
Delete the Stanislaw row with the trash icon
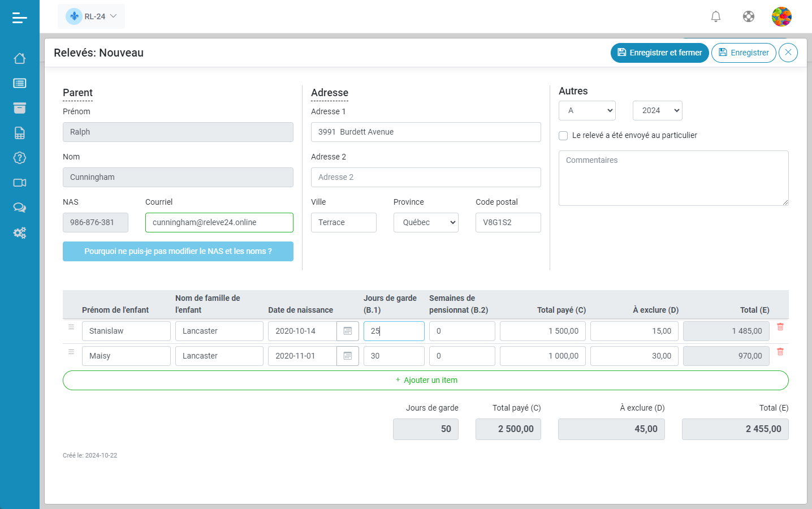coord(780,327)
